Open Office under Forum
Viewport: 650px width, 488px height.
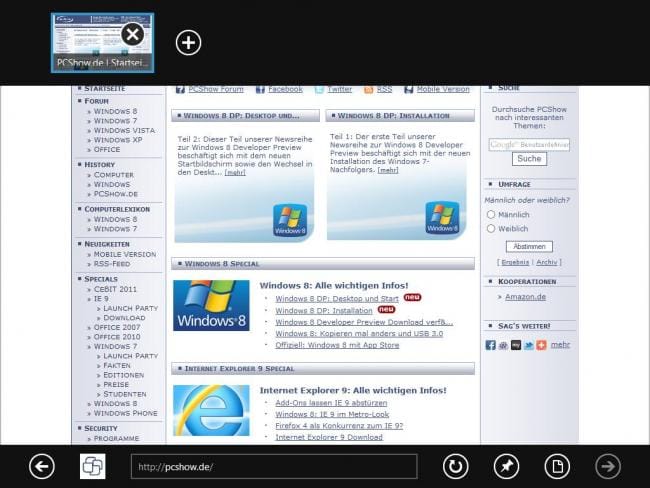pyautogui.click(x=107, y=149)
